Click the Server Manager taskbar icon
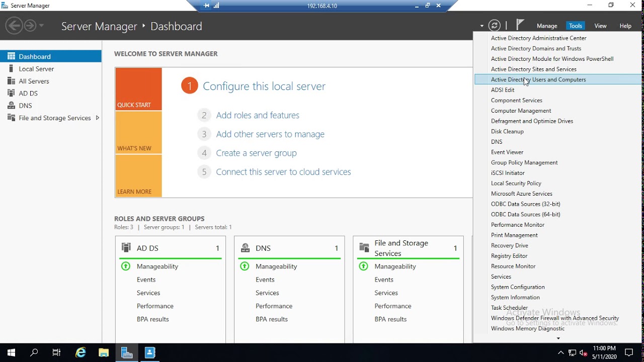 [x=127, y=352]
